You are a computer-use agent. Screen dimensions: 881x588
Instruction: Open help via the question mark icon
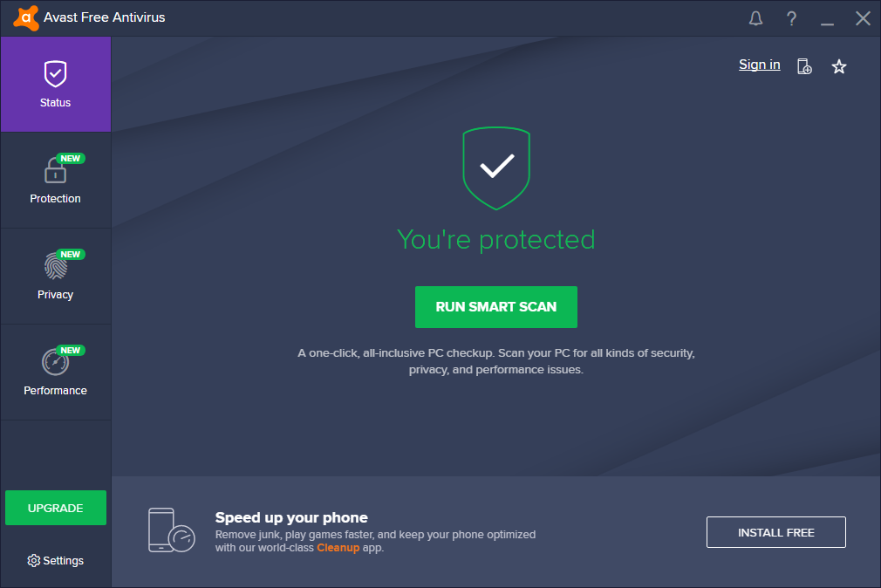(791, 18)
